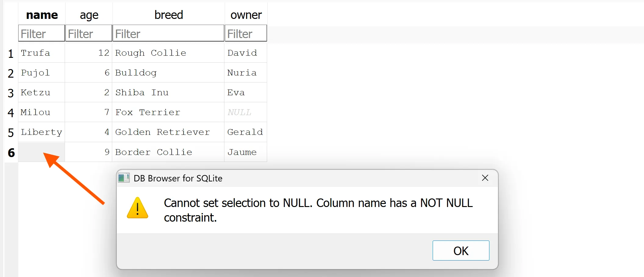Select the Trufa name cell

point(41,53)
